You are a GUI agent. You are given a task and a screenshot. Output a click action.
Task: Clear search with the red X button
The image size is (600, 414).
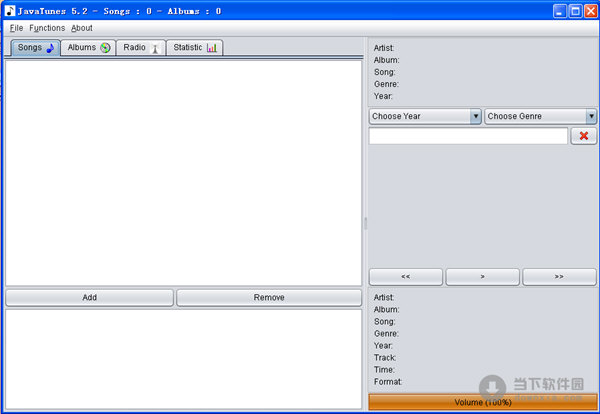(584, 136)
